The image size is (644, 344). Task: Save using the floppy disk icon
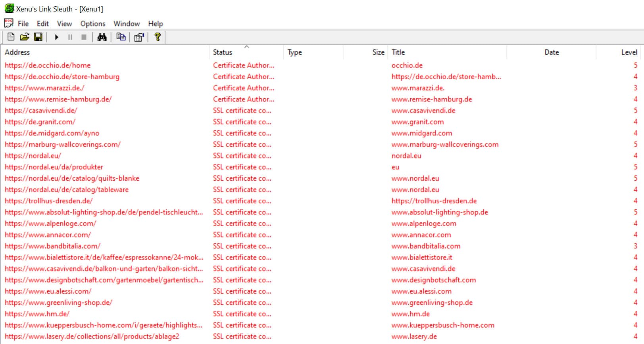pos(38,37)
